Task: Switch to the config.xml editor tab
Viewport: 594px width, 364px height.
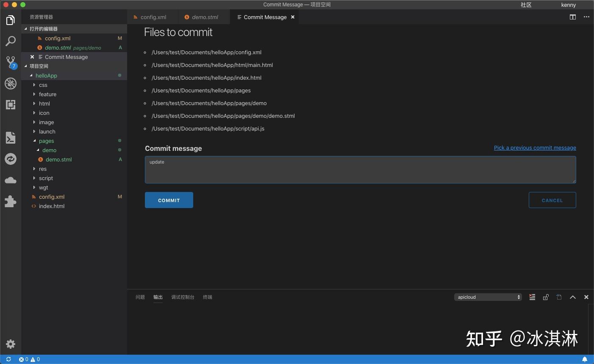Action: [x=153, y=17]
